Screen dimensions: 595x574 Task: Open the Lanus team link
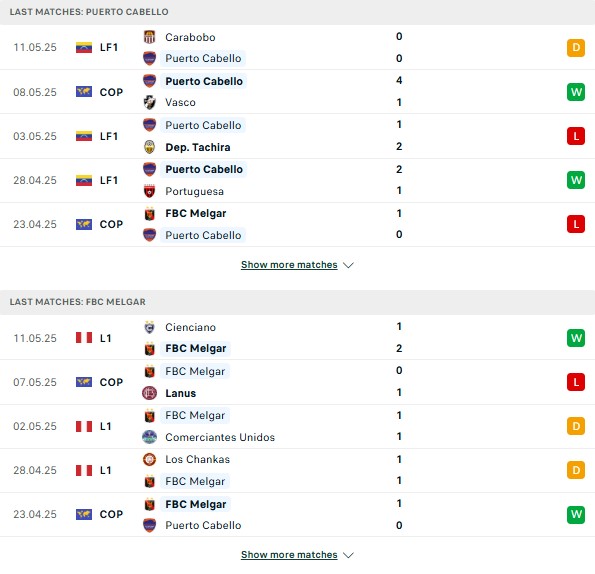(x=181, y=393)
